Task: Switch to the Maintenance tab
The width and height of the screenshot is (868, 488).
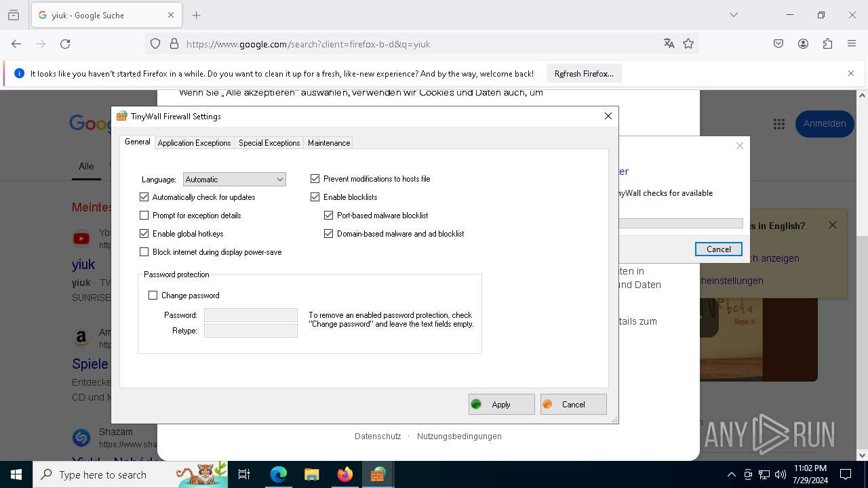Action: pos(329,143)
